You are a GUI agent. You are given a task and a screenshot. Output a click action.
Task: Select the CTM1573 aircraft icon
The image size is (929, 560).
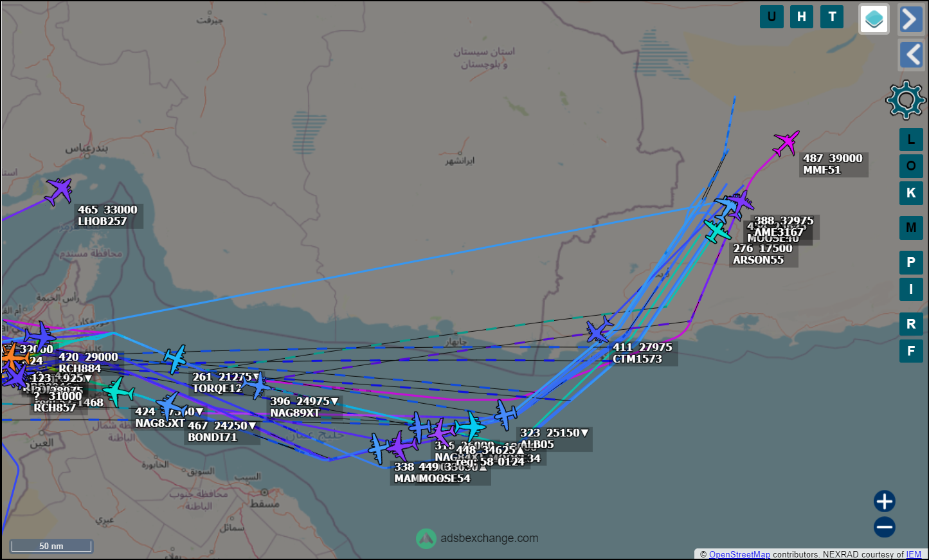pos(599,330)
